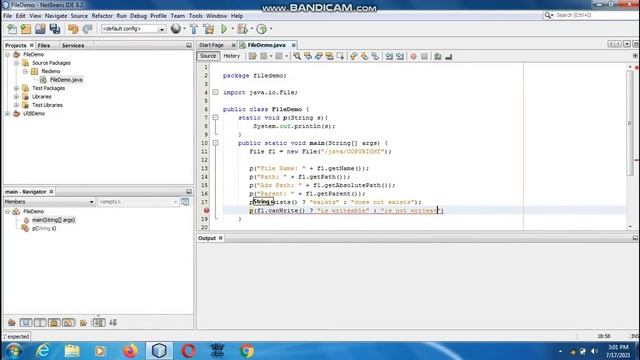640x360 pixels.
Task: Click the Previous Bookmark icon
Action: click(353, 56)
